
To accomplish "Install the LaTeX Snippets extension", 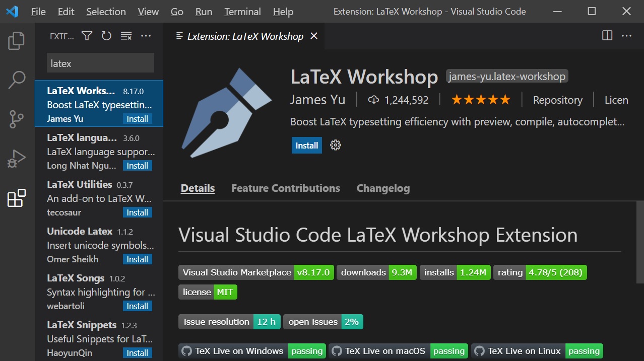I will (137, 353).
